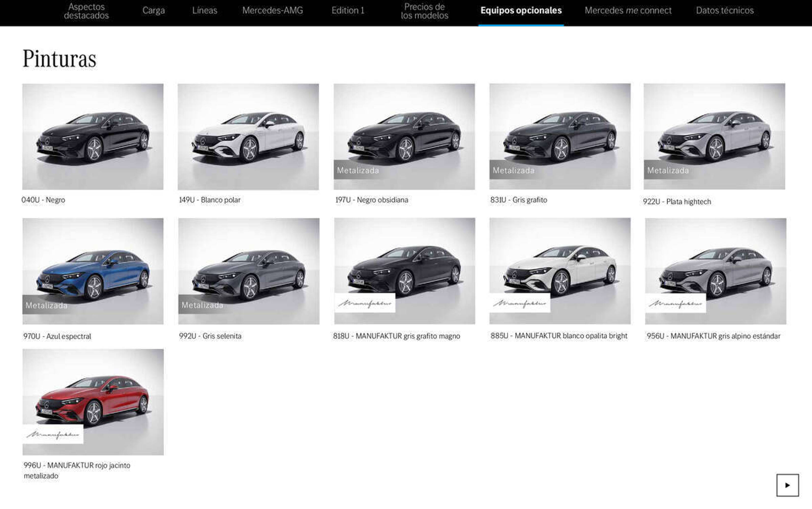This screenshot has width=812, height=509.
Task: Click the '992U - Gris selenita' label
Action: [x=210, y=336]
